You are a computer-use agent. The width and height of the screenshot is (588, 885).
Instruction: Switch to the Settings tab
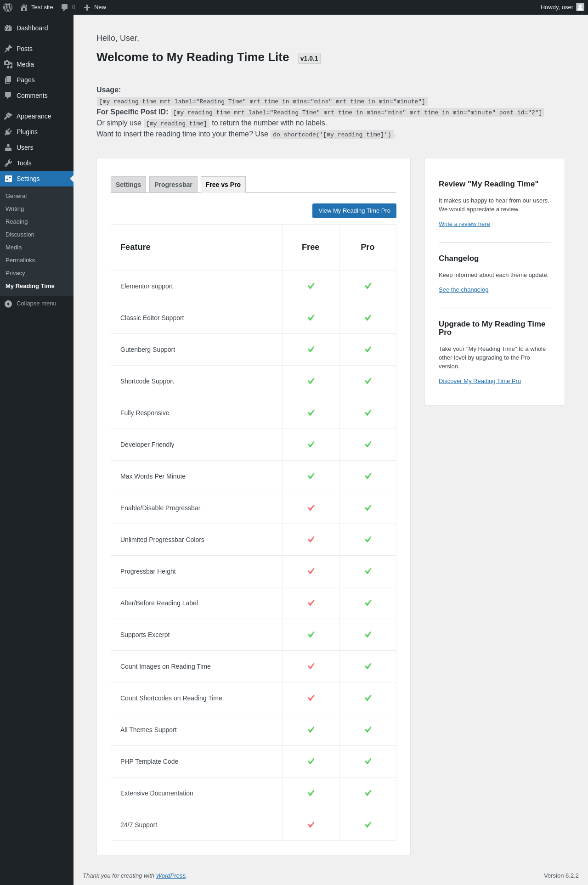coord(128,185)
